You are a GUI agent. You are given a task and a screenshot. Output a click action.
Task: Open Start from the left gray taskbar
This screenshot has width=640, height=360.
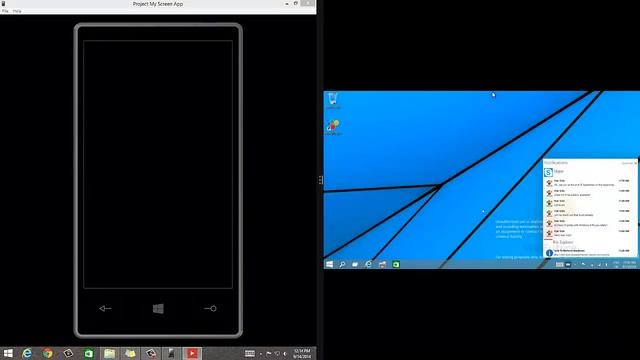point(8,353)
